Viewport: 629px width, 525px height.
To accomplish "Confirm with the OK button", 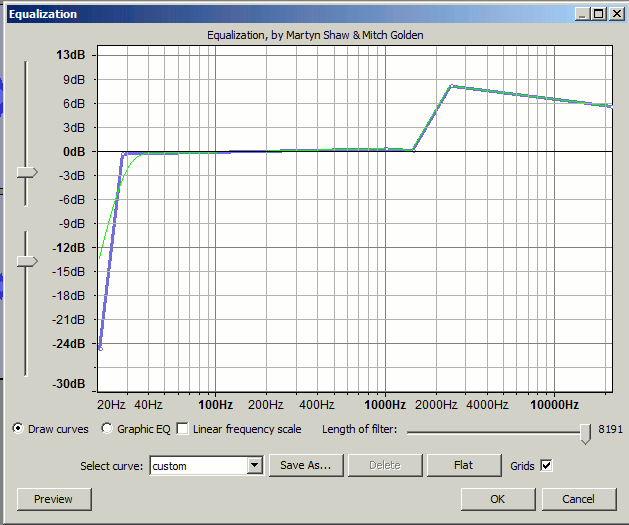I will pyautogui.click(x=498, y=499).
